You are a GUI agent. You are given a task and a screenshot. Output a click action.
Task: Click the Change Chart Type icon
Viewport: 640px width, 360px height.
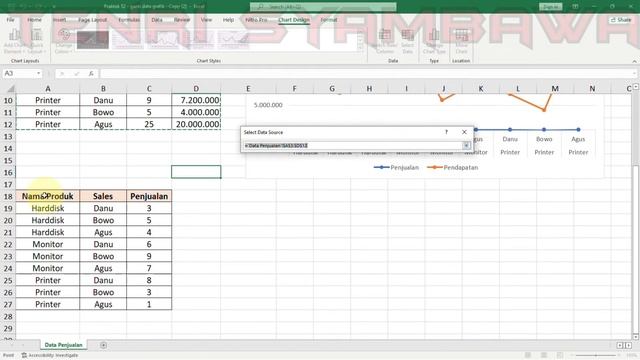click(434, 40)
